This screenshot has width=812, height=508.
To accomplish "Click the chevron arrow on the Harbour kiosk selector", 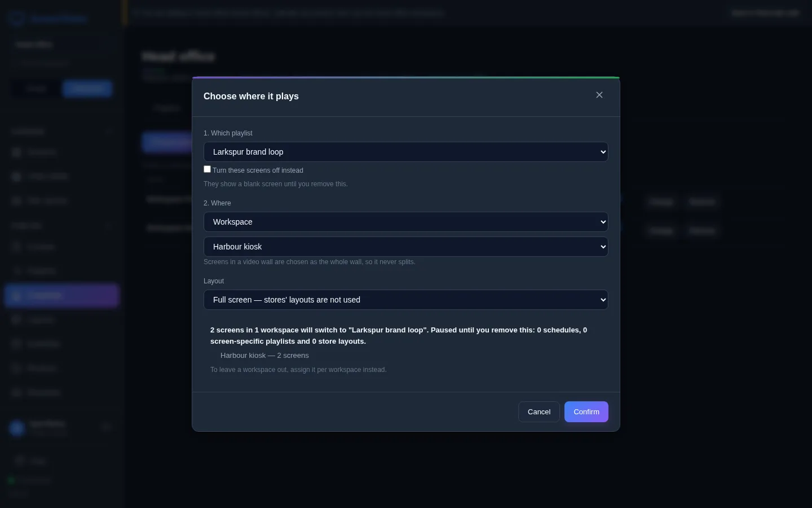I will [x=603, y=247].
